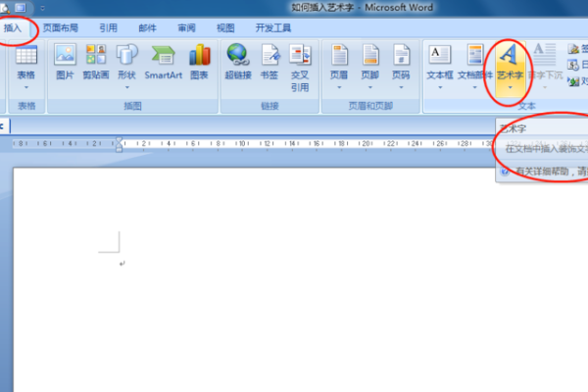Click the first-line indent marker on ruler
588x392 pixels.
(119, 140)
